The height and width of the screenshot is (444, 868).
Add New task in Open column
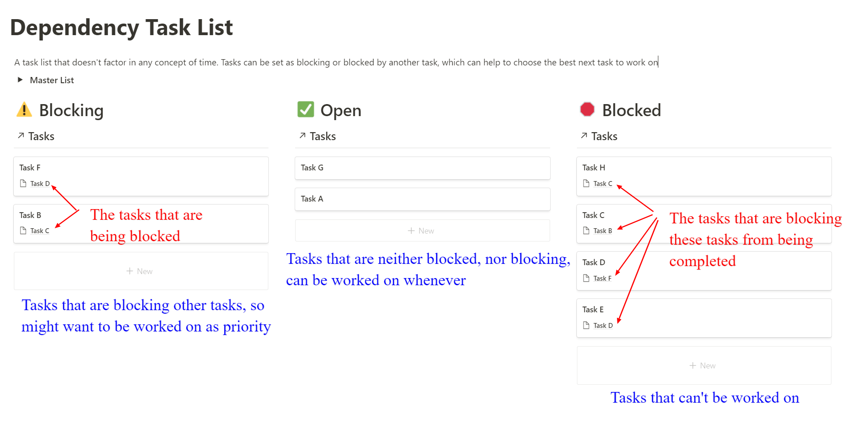(x=422, y=230)
